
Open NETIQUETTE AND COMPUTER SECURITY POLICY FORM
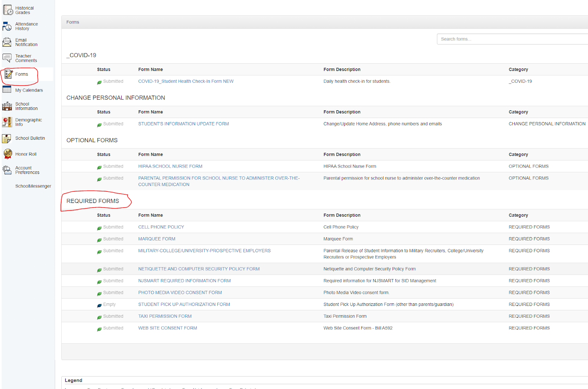199,269
